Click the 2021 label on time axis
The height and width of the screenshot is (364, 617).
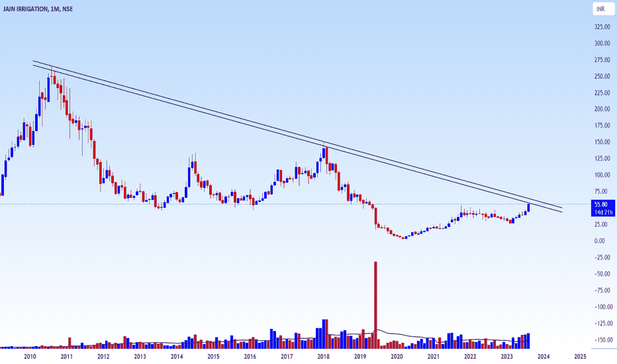pyautogui.click(x=433, y=357)
